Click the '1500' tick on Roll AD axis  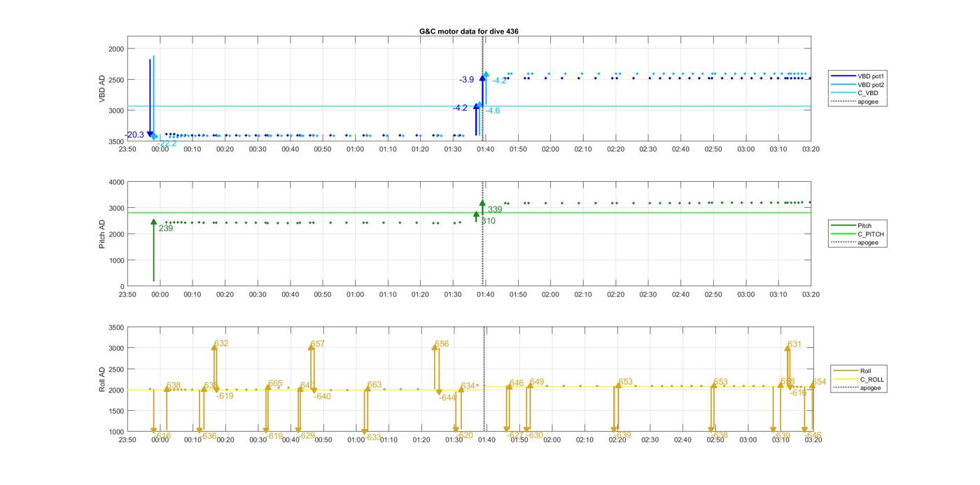click(x=116, y=412)
